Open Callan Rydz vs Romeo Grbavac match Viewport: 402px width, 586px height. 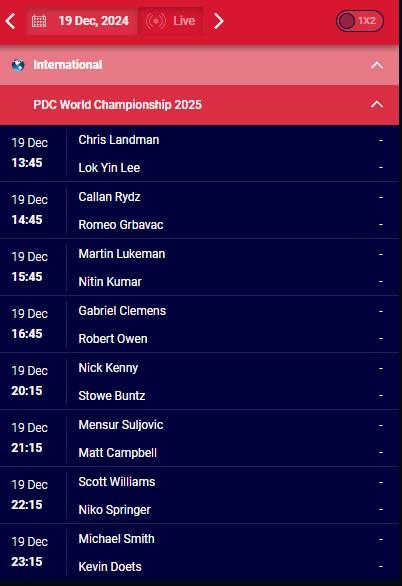[200, 210]
